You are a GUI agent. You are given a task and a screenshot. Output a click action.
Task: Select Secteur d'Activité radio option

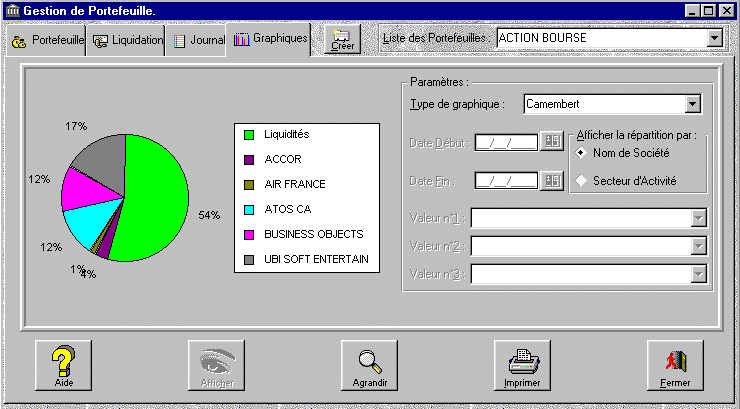pos(580,181)
